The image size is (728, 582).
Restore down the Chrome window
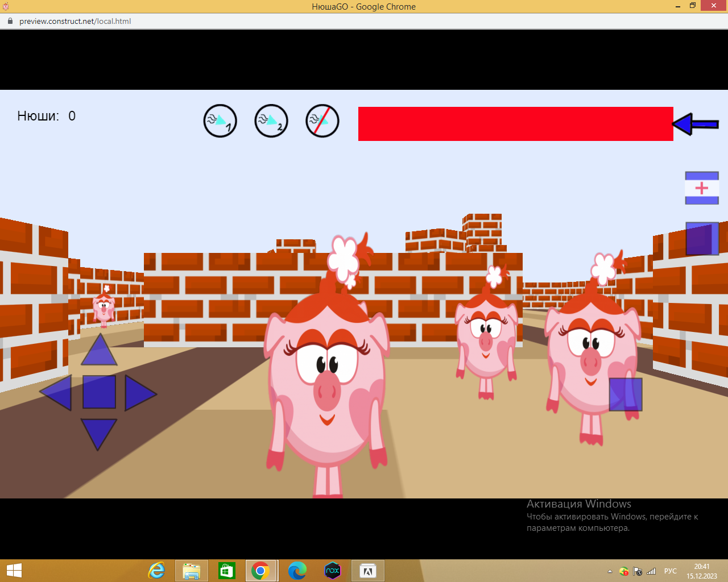point(693,6)
